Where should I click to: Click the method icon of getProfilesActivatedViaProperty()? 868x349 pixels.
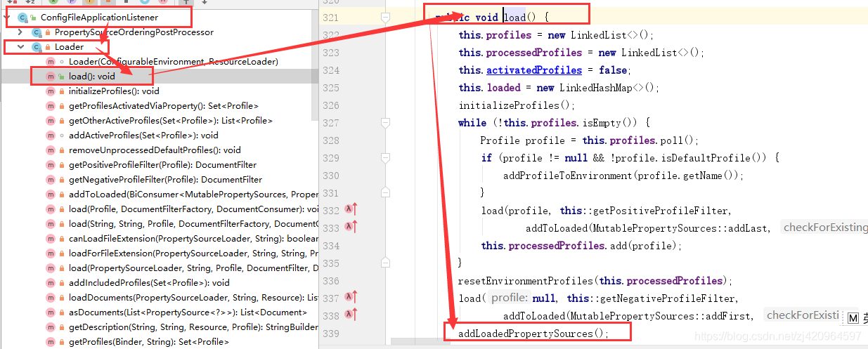click(51, 105)
